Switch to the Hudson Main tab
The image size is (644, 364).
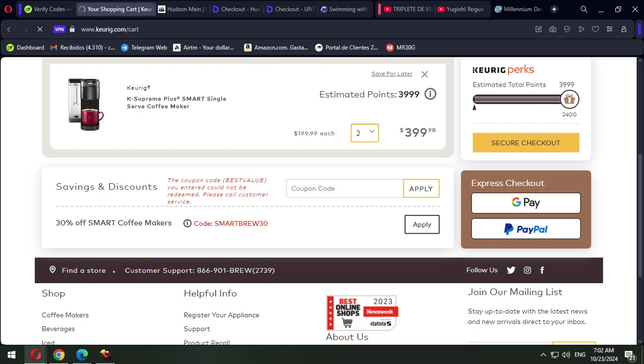coord(182,9)
